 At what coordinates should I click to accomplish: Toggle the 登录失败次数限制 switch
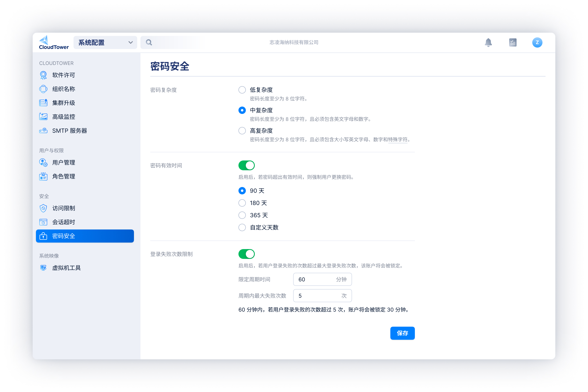(x=246, y=254)
